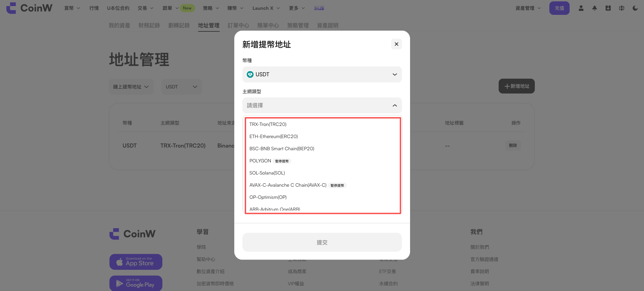Click the Google Play download badge

pyautogui.click(x=136, y=284)
